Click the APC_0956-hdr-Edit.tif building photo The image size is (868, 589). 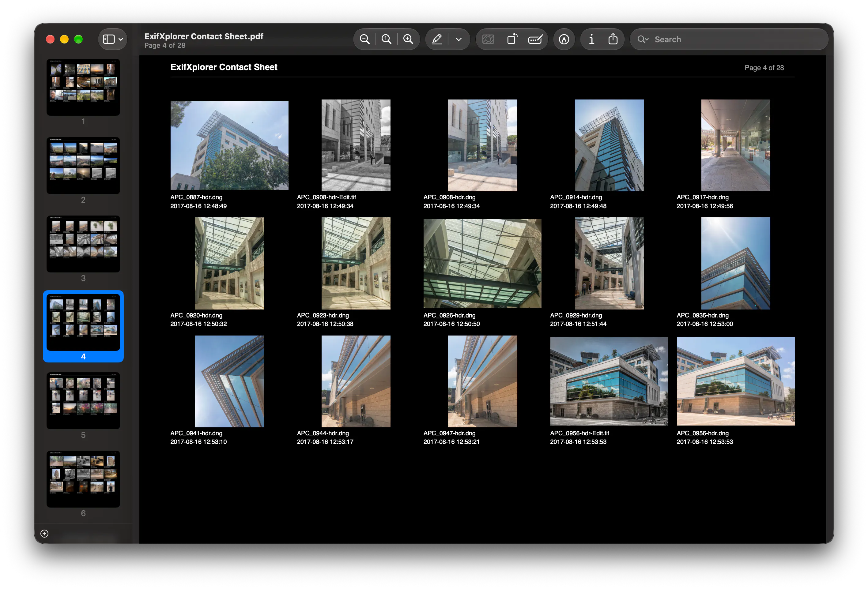(x=609, y=381)
